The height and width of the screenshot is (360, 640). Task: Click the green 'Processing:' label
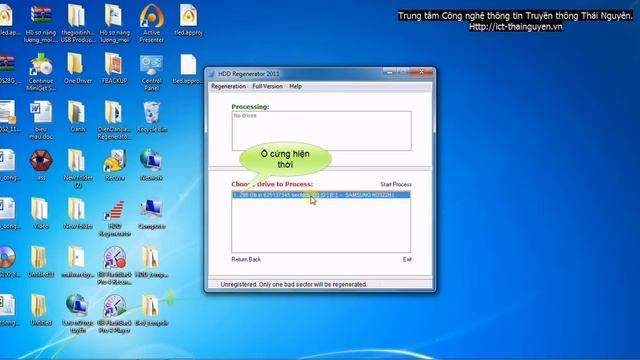pos(250,107)
